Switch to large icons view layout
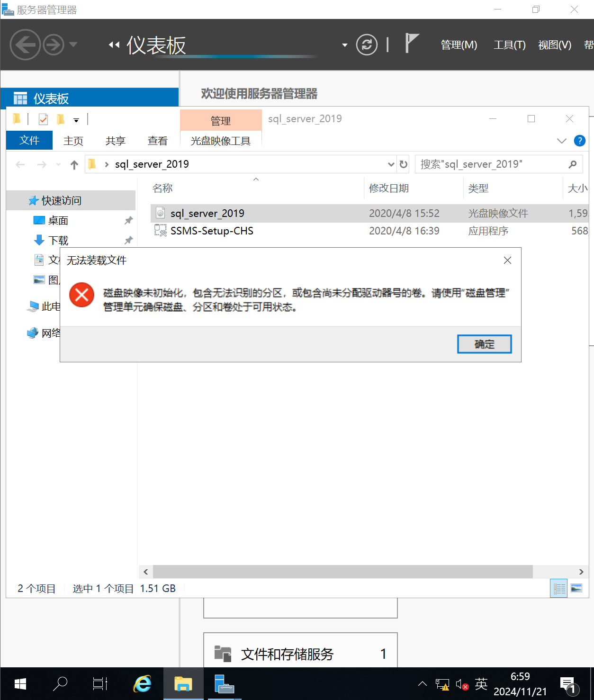Viewport: 594px width, 700px height. tap(576, 589)
